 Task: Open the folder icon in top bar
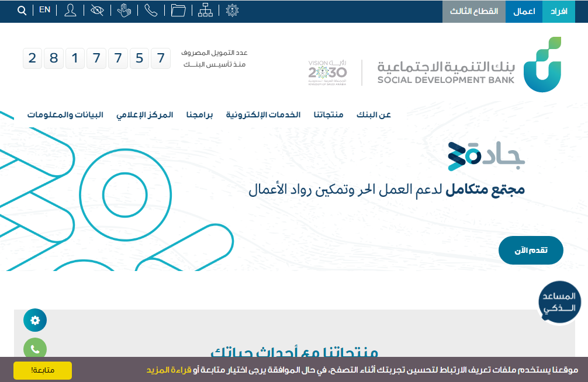click(178, 11)
